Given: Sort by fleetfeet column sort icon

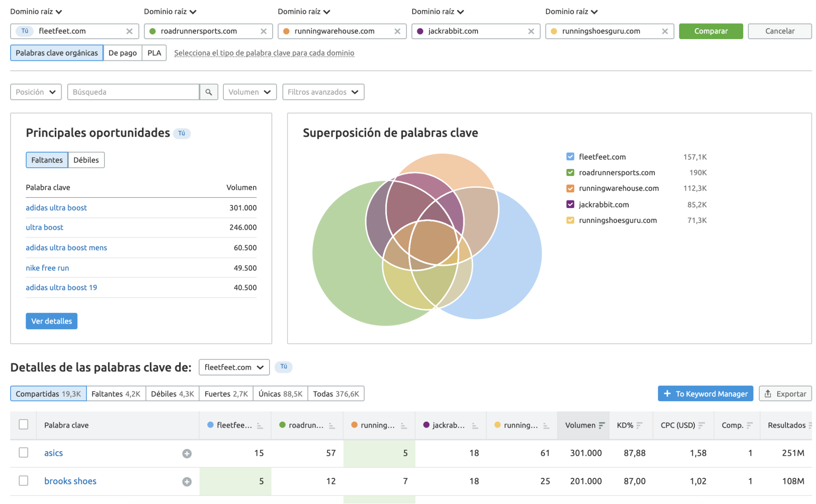Looking at the screenshot, I should tap(260, 426).
